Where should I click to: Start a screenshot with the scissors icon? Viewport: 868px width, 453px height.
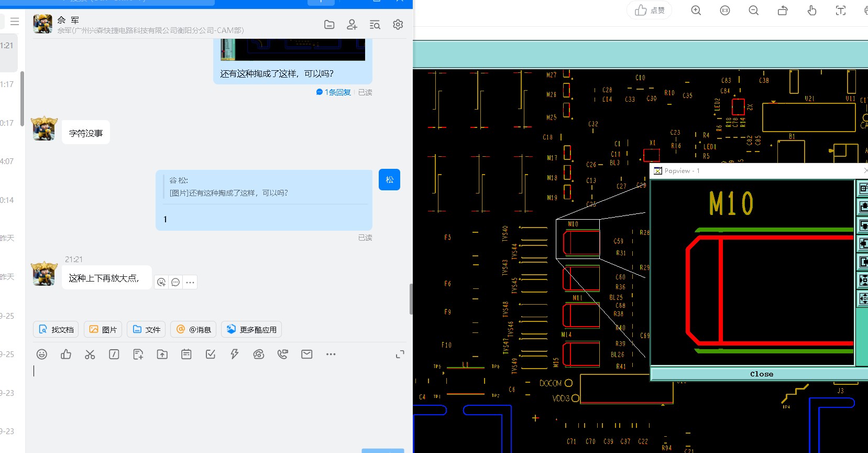90,354
